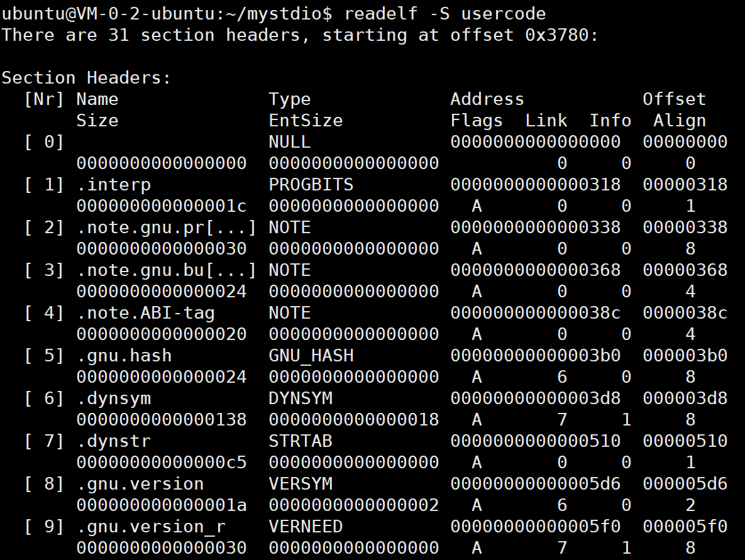The image size is (745, 560).
Task: Click the 'VERNEED' section type
Action: click(x=306, y=526)
